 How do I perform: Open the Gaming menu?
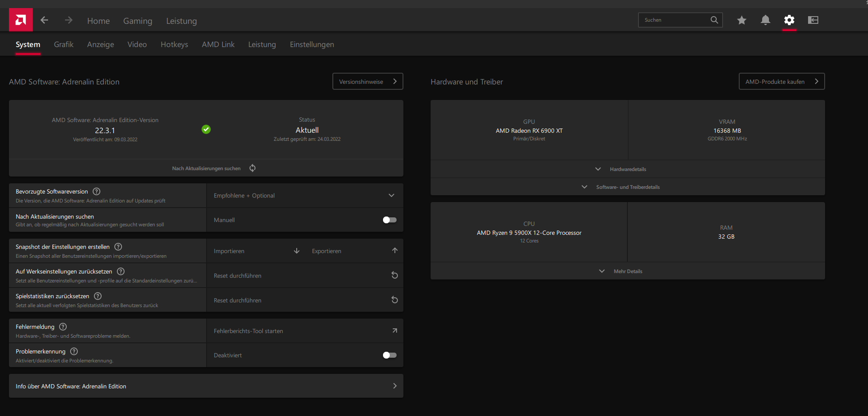[x=138, y=21]
